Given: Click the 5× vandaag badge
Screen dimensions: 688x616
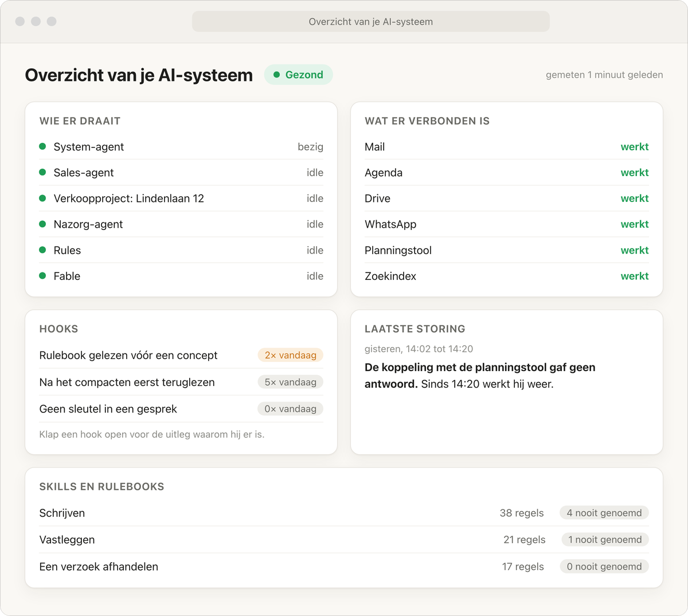Looking at the screenshot, I should [291, 382].
